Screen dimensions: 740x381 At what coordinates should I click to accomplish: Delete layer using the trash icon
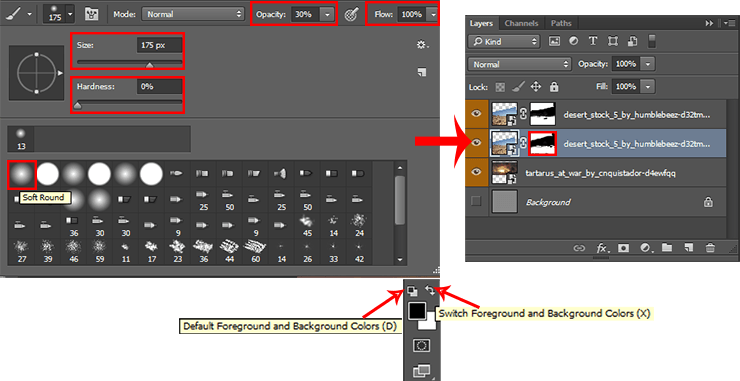click(710, 247)
